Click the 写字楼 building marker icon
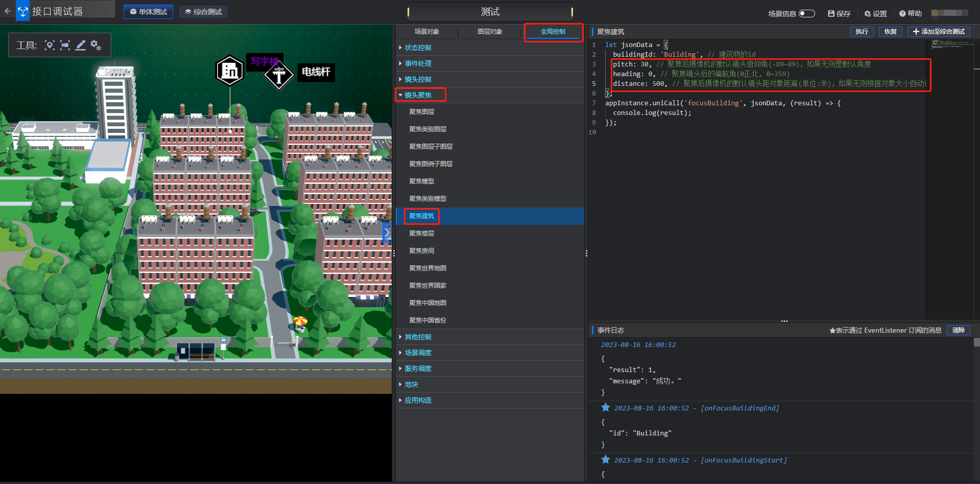 (230, 71)
